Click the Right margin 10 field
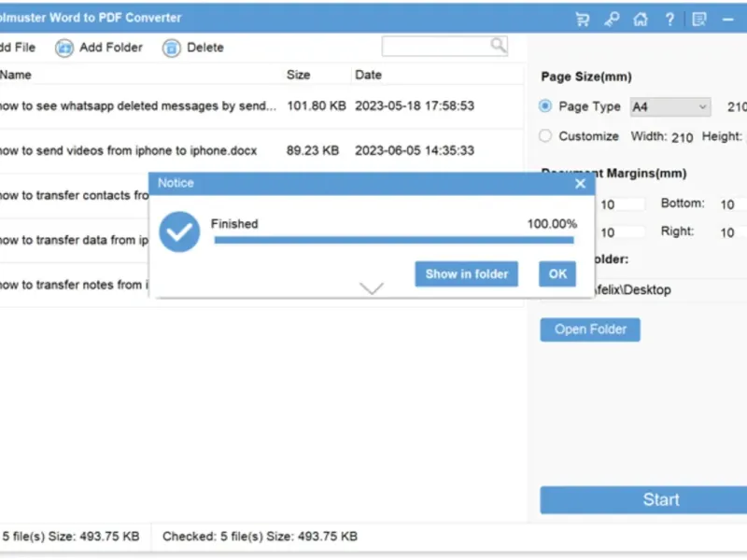 tap(731, 232)
